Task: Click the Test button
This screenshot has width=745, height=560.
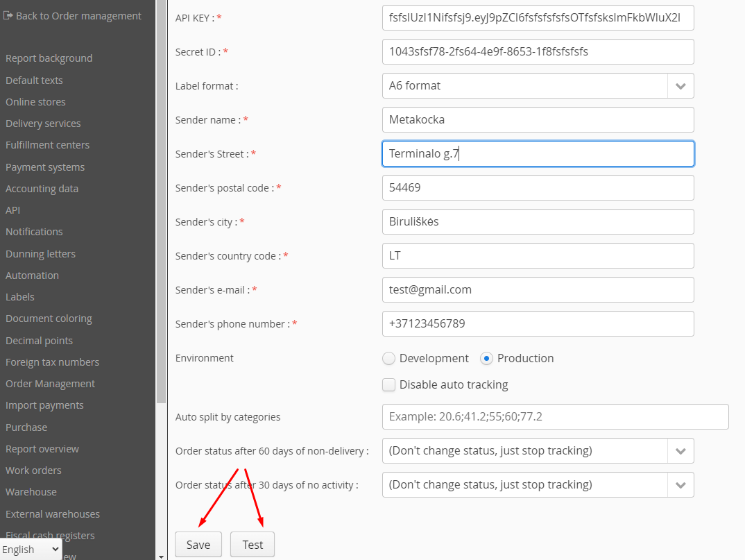Action: pyautogui.click(x=252, y=544)
